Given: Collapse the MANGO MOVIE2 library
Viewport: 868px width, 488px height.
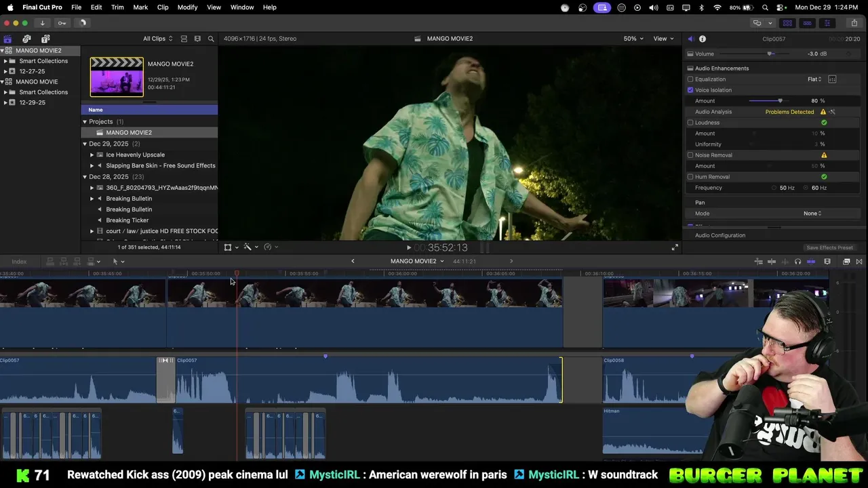Looking at the screenshot, I should tap(3, 51).
